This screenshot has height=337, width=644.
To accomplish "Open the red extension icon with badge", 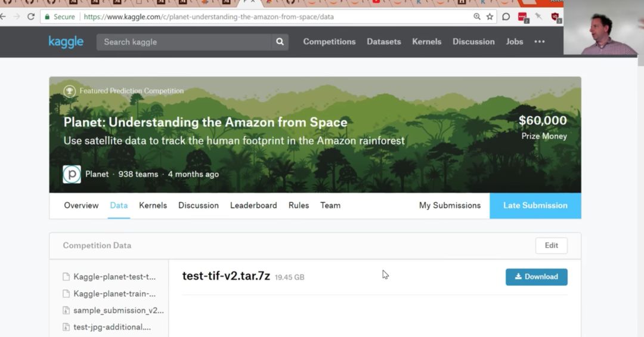I will point(523,17).
